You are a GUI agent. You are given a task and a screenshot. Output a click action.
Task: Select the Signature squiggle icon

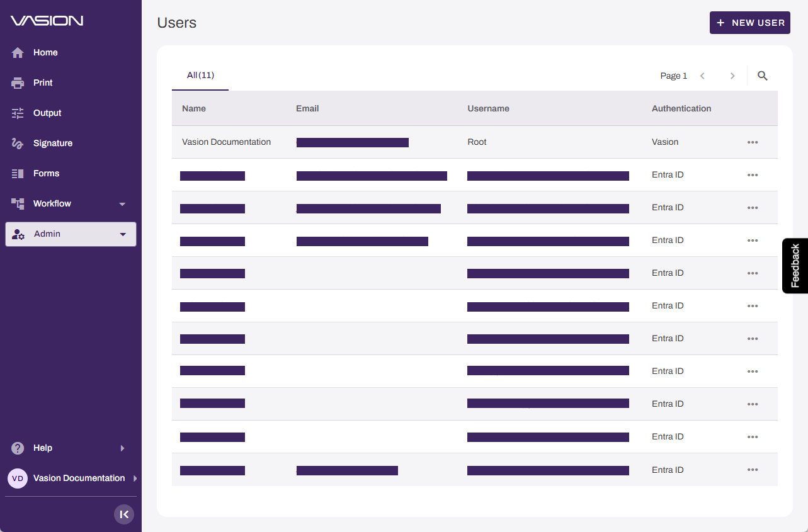point(18,144)
